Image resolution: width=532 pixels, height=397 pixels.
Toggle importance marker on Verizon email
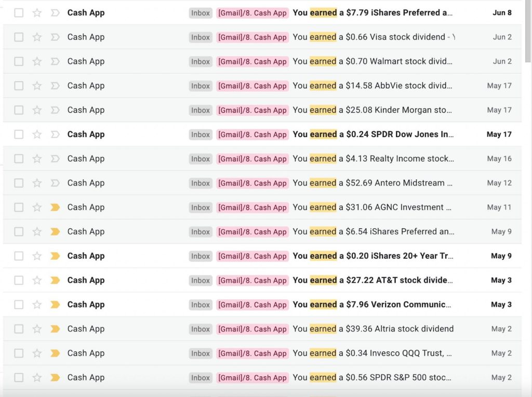pos(55,305)
